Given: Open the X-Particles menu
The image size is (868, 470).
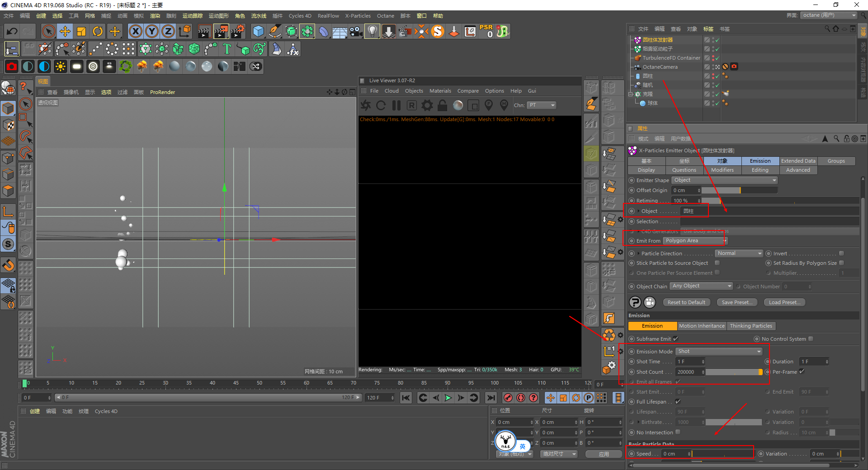Looking at the screenshot, I should pos(358,16).
